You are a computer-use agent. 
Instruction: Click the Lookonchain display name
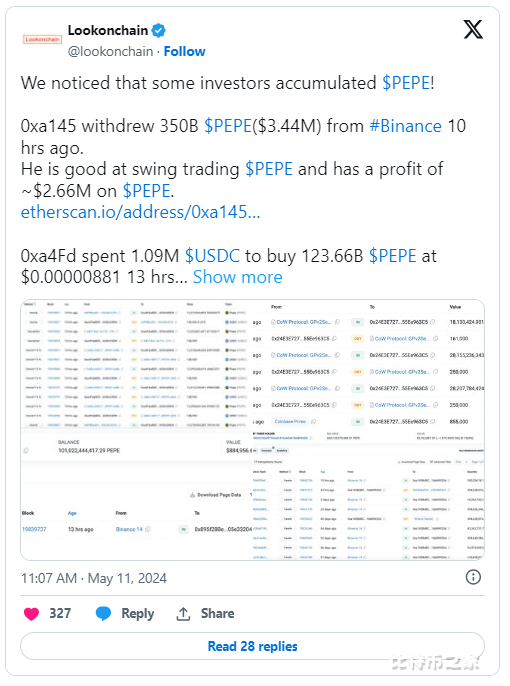(x=108, y=30)
